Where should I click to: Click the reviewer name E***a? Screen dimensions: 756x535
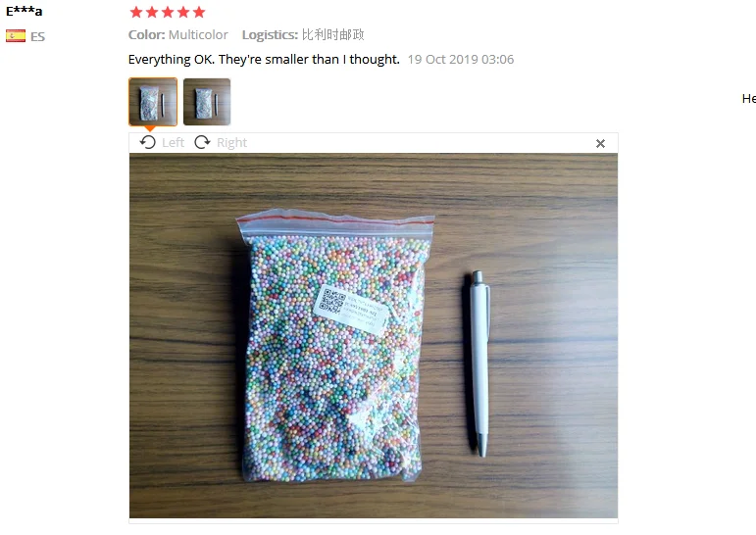pyautogui.click(x=25, y=11)
